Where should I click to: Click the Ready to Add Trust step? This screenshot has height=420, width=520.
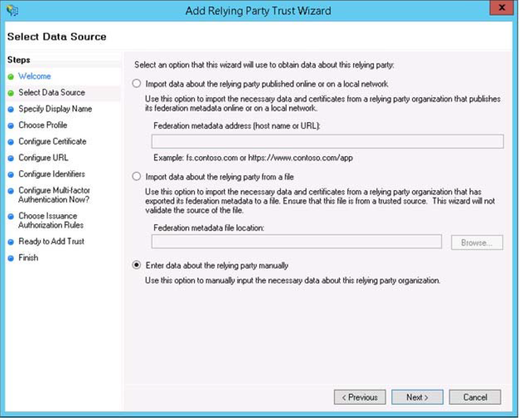point(51,241)
